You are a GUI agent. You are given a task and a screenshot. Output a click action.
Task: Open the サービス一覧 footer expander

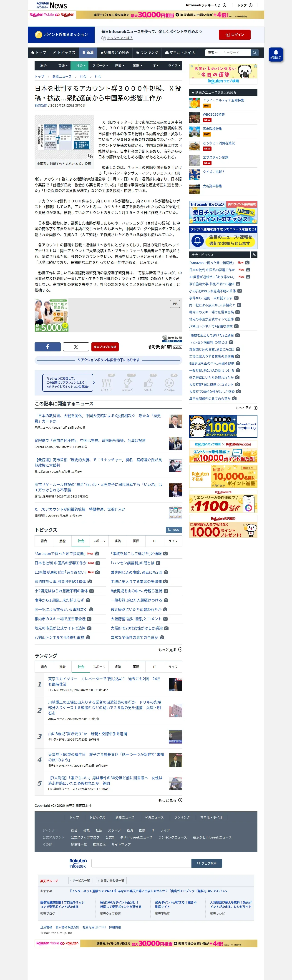click(80, 881)
